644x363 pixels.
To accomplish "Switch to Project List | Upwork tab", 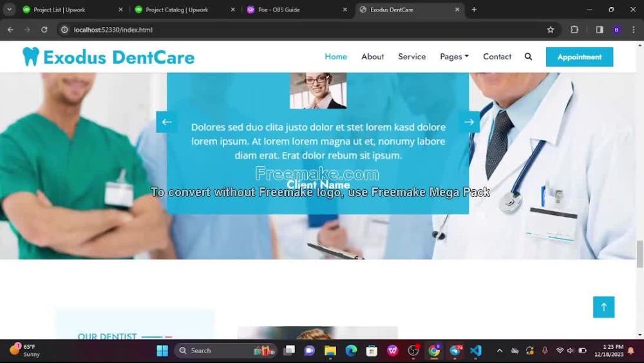I will (73, 10).
